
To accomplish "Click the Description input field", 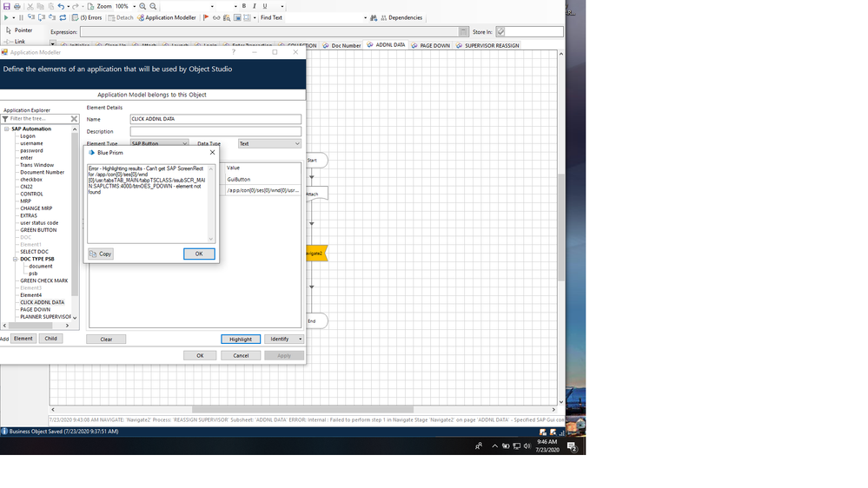I will [215, 131].
